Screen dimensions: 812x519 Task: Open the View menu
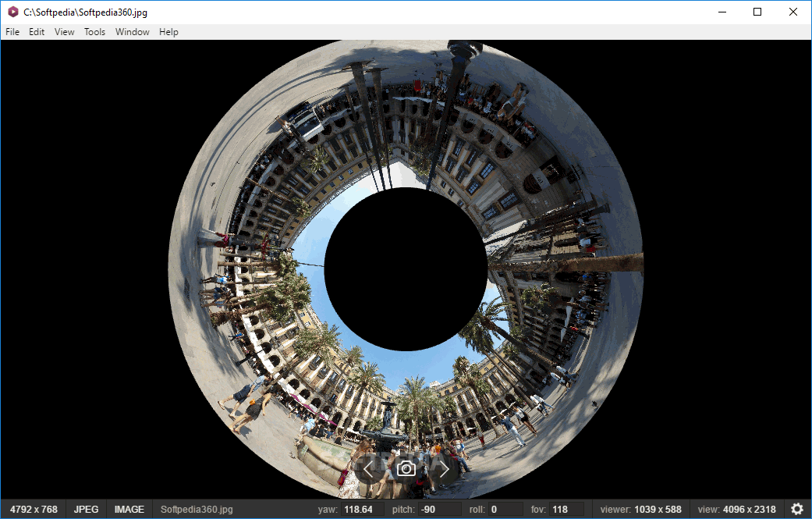(x=64, y=32)
